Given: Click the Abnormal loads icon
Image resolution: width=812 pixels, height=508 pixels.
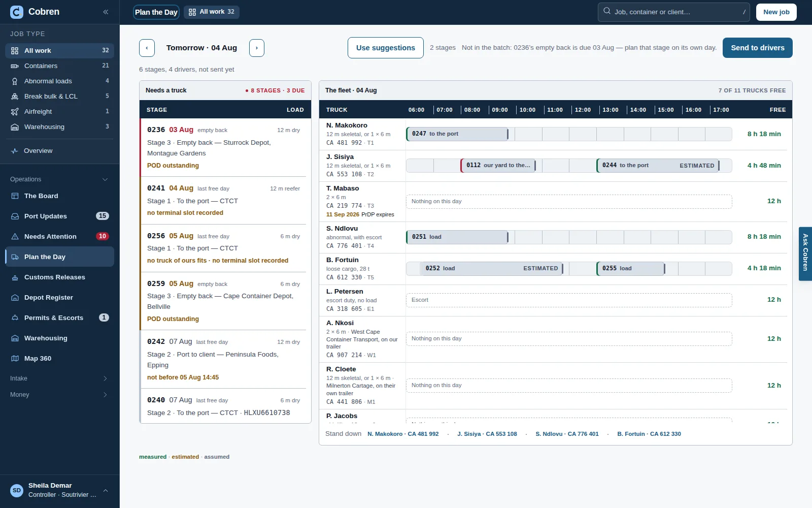Looking at the screenshot, I should [x=15, y=81].
